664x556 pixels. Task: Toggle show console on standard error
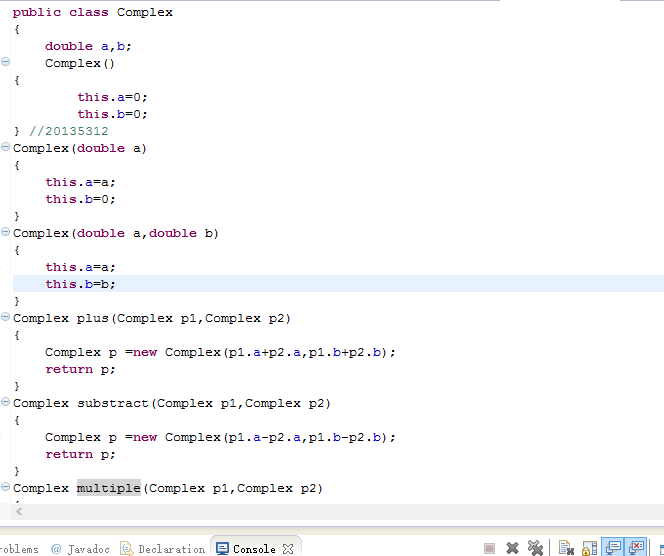636,548
